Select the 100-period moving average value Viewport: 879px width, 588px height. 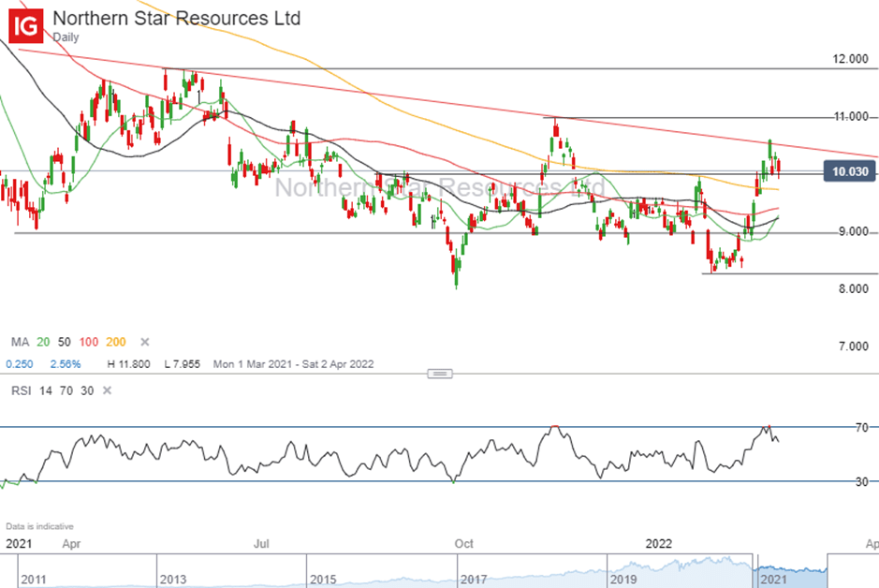pos(89,342)
